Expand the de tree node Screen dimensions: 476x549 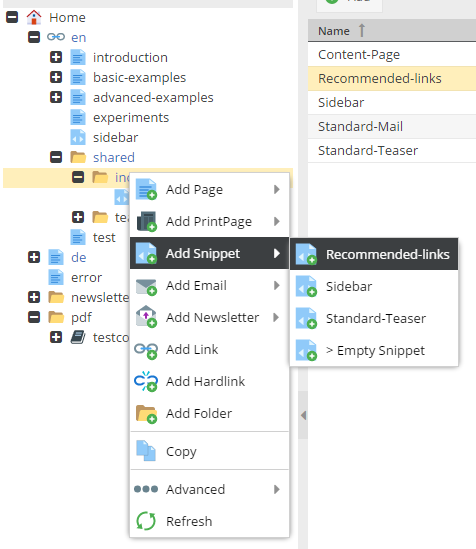34,257
